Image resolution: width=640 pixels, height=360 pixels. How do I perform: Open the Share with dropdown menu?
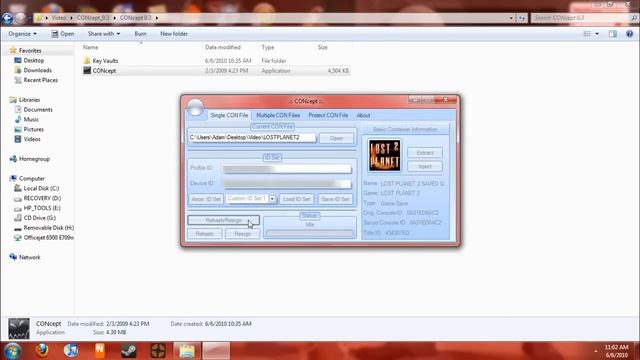pyautogui.click(x=104, y=34)
